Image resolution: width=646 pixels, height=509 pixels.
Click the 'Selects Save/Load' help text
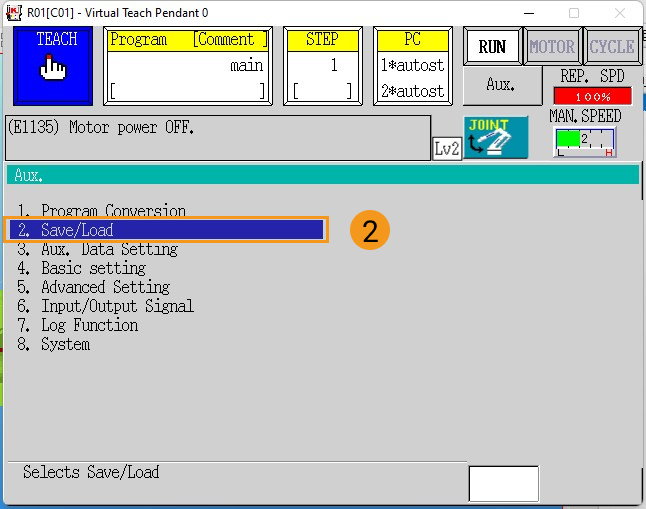coord(91,472)
